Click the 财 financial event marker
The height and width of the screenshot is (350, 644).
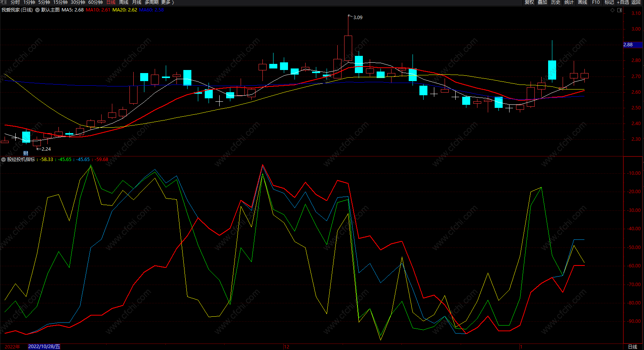(x=26, y=153)
